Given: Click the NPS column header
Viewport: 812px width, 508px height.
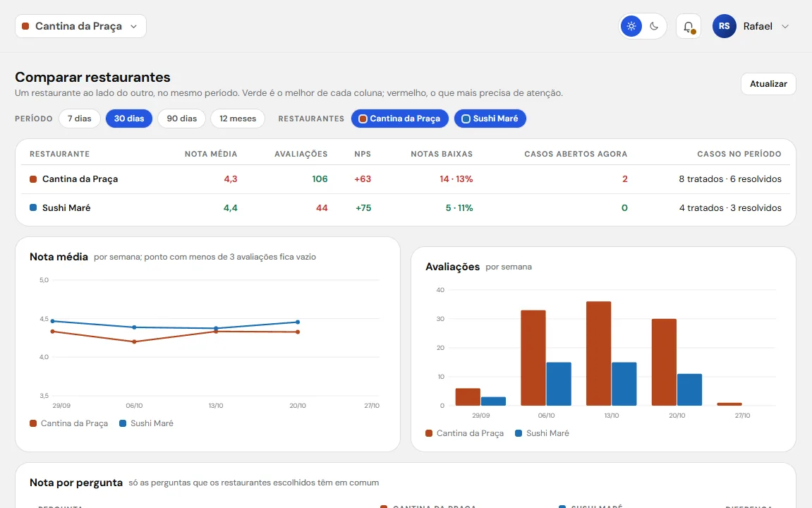Looking at the screenshot, I should tap(363, 155).
